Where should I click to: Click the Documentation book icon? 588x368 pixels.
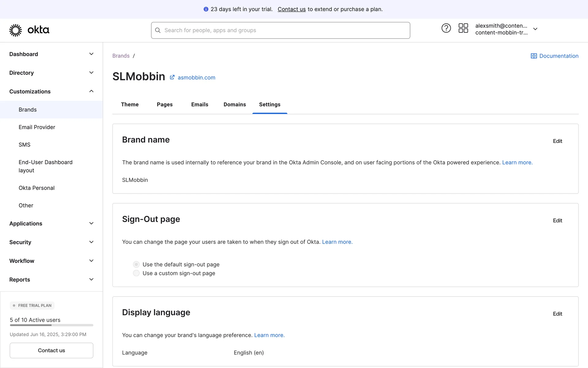pos(533,56)
